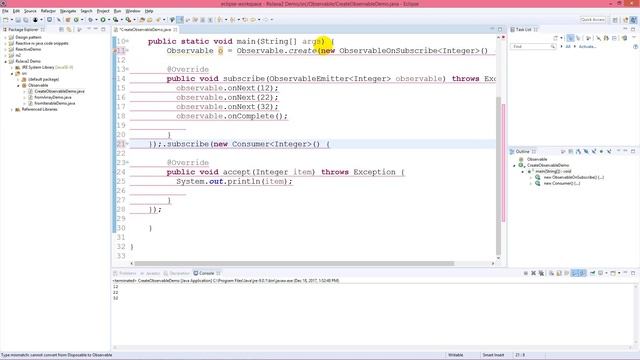The image size is (640, 360).
Task: Click the New Task icon in Task List
Action: 555,38
